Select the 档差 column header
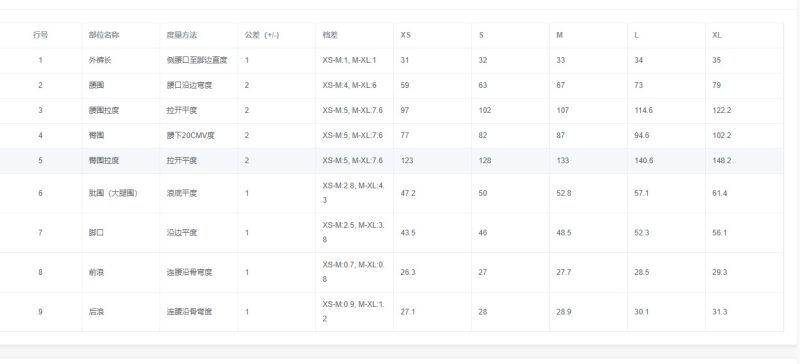Screen dimensions: 800x364 click(330, 35)
